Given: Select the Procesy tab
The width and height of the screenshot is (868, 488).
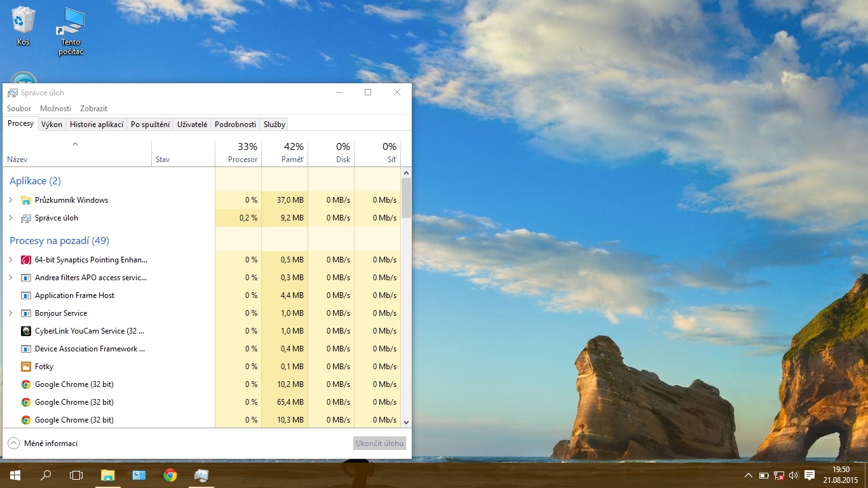Looking at the screenshot, I should point(21,124).
